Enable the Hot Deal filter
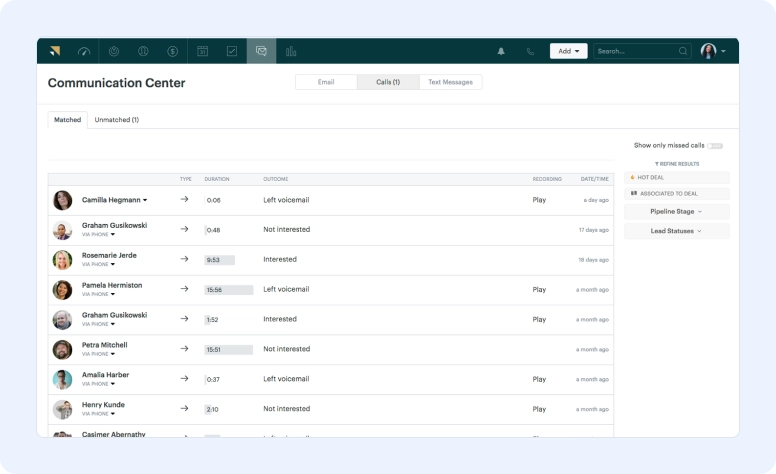776x474 pixels. pos(676,177)
